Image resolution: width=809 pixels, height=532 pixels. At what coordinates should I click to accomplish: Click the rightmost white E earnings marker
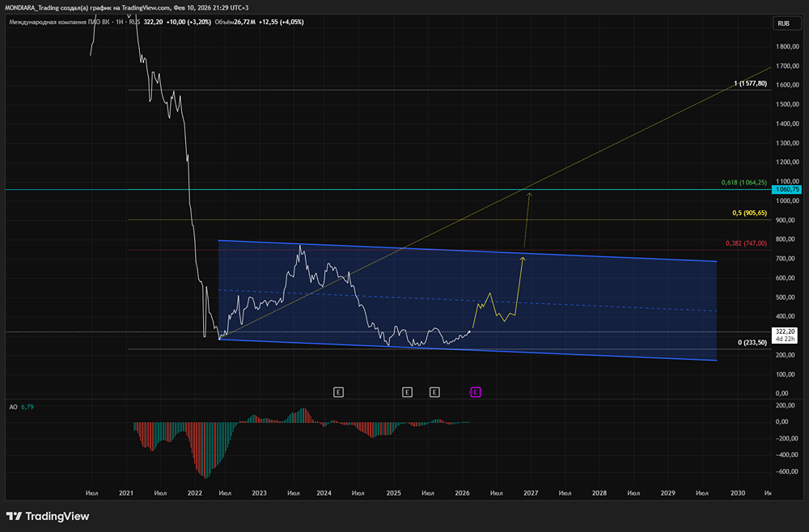pos(434,392)
